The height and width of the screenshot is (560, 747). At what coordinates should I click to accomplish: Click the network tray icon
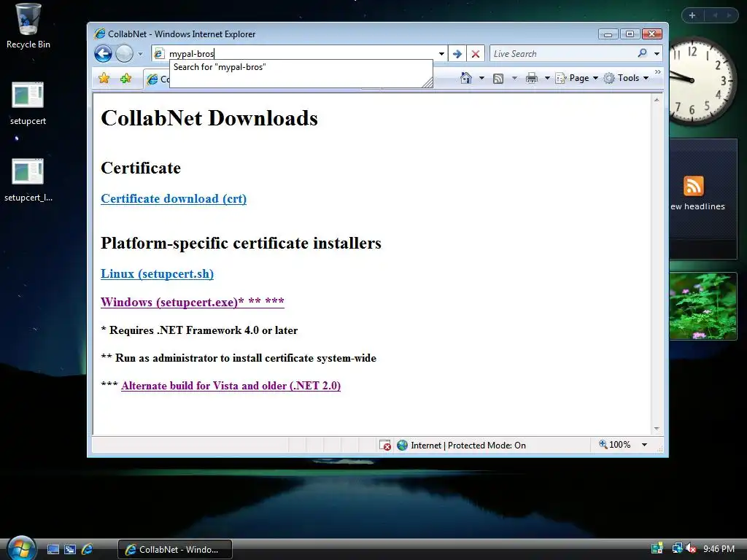point(677,548)
